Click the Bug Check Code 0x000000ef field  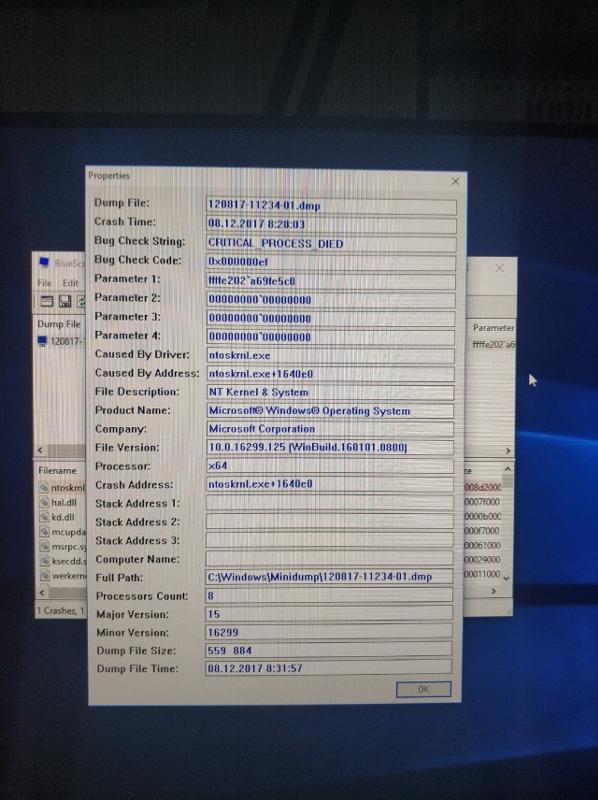(x=331, y=262)
